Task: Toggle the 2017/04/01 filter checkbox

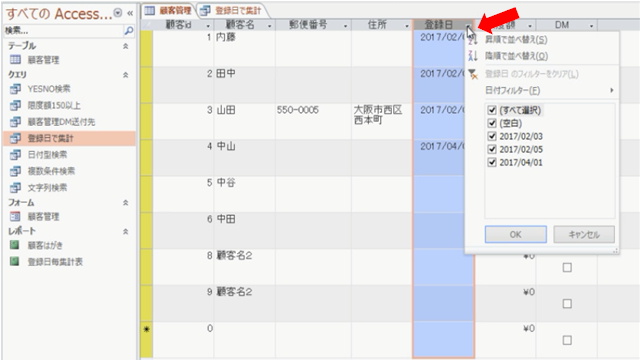Action: point(492,162)
